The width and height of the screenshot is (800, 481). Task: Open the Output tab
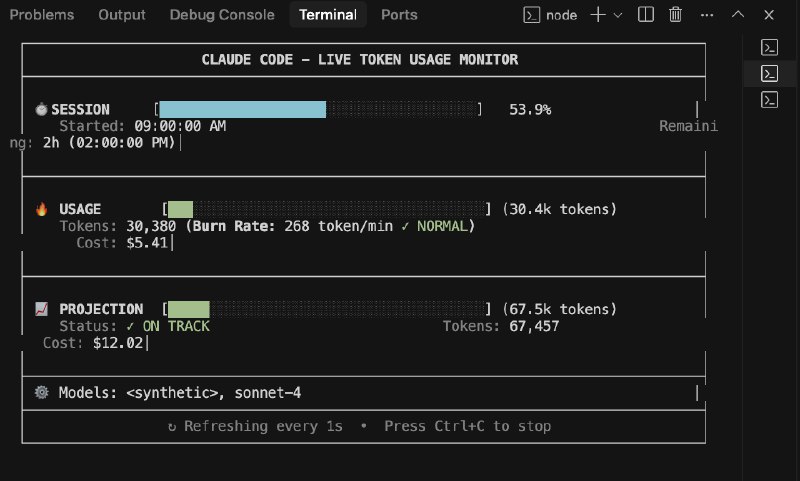121,15
